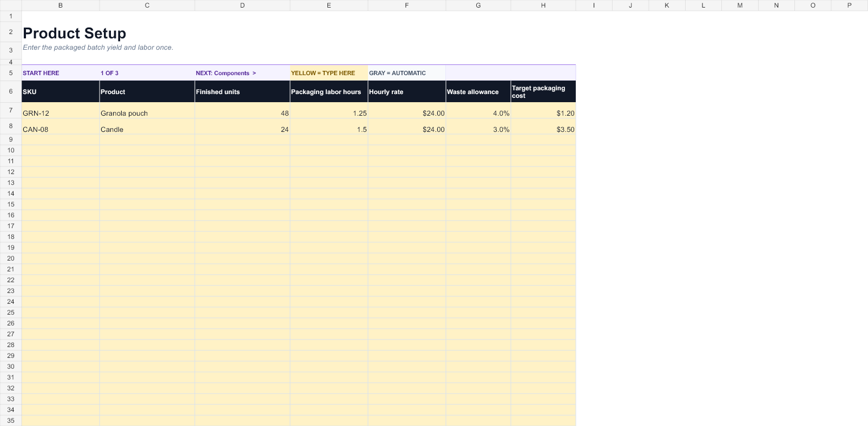Viewport: 868px width, 426px height.
Task: Select column F header
Action: (x=407, y=5)
